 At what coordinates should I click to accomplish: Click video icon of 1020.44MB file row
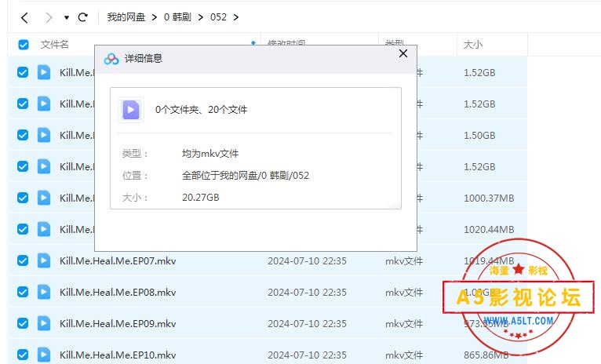click(44, 230)
